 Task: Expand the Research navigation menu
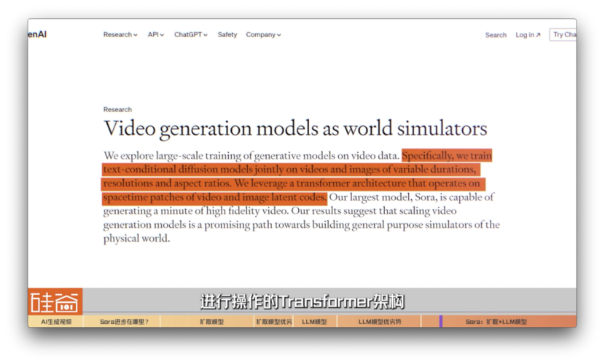pos(120,35)
